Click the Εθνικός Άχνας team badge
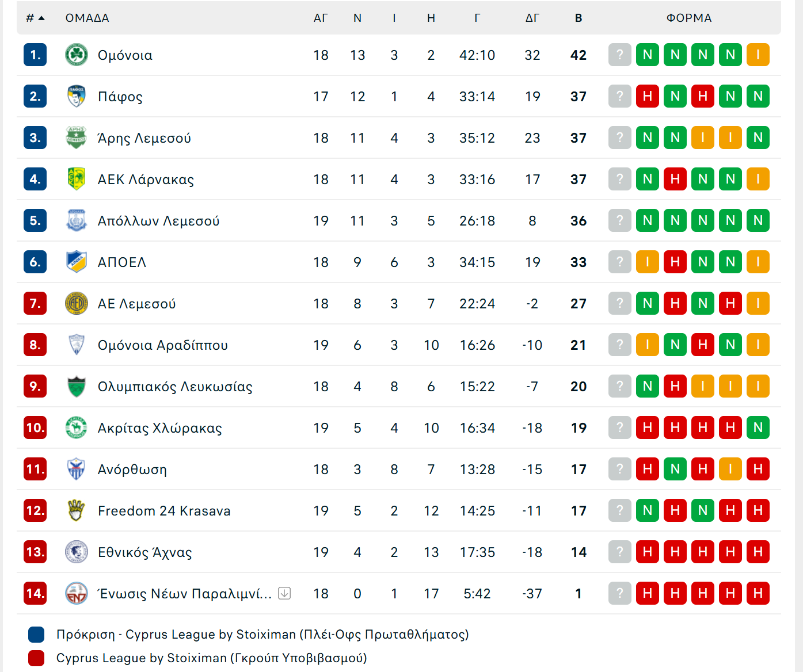803x672 pixels. 76,552
